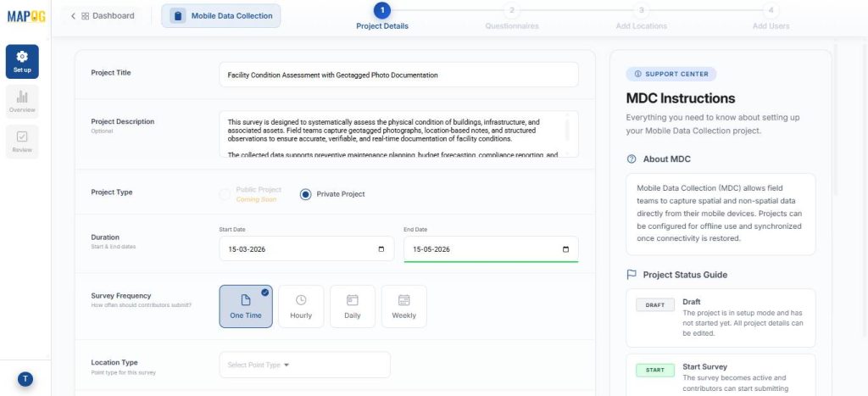Click the End Date field 15-05-2026
The height and width of the screenshot is (396, 868).
tap(491, 249)
